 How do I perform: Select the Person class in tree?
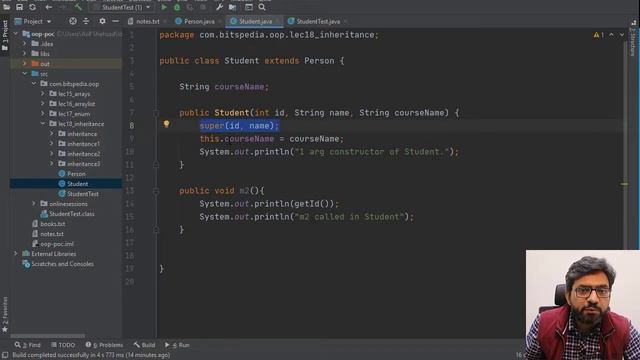tap(76, 174)
